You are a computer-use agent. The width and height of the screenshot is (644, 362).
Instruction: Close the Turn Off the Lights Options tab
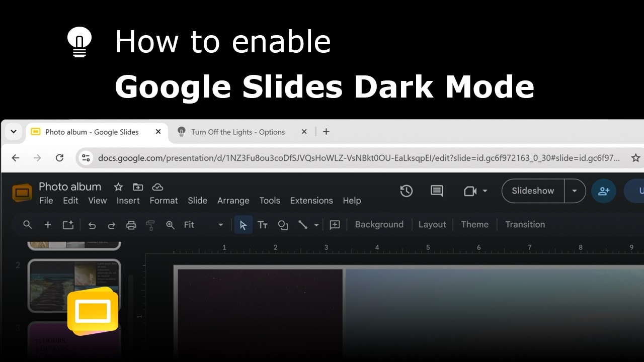[304, 132]
